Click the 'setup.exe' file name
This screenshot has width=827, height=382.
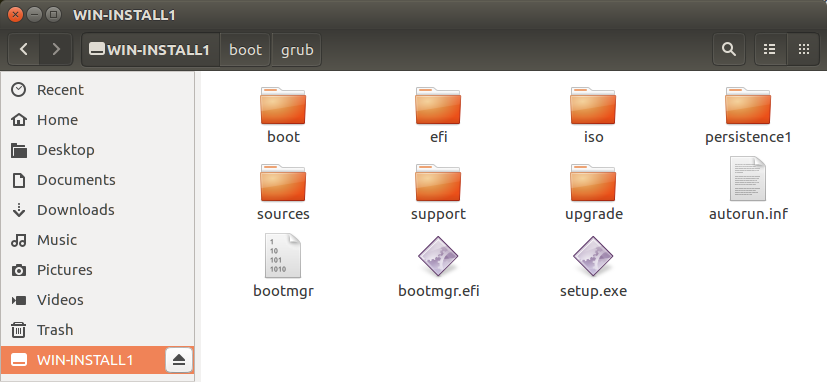click(x=593, y=291)
